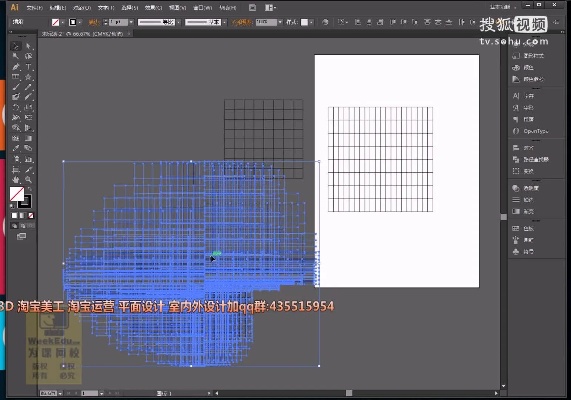571x400 pixels.
Task: Select the Hand tool
Action: tap(16, 179)
